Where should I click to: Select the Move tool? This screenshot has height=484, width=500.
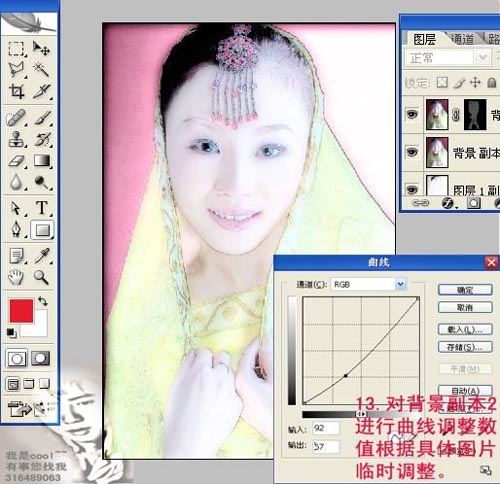coord(41,49)
